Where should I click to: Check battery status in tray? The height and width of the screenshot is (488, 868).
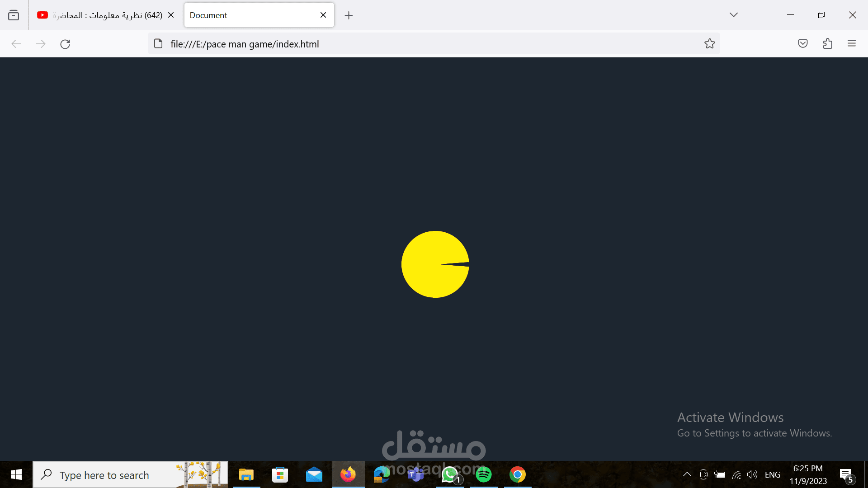(x=720, y=474)
